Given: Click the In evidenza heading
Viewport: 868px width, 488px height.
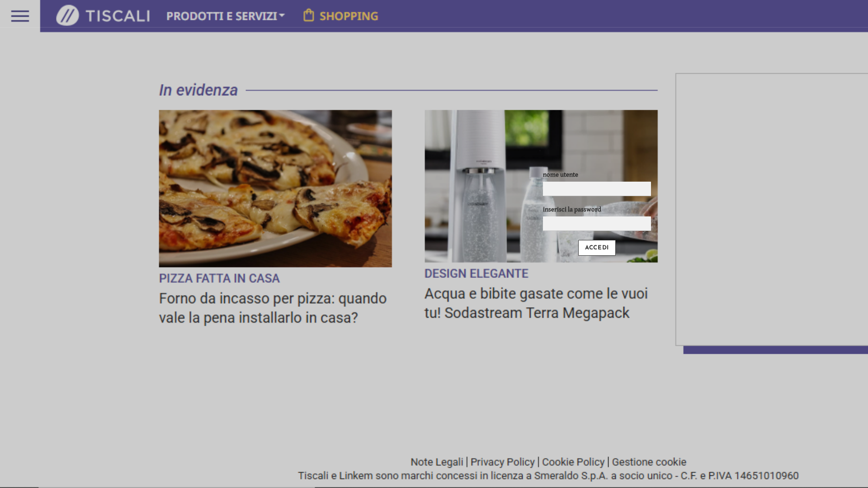Looking at the screenshot, I should click(198, 90).
